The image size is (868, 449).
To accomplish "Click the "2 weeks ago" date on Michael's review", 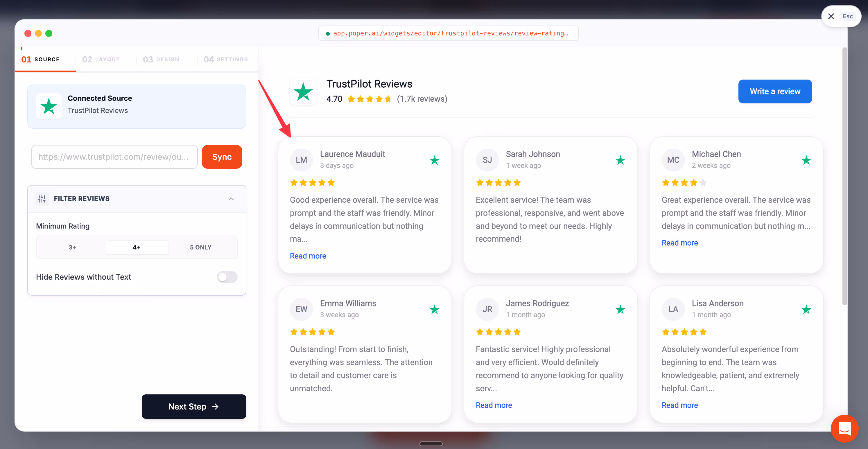I will 711,165.
